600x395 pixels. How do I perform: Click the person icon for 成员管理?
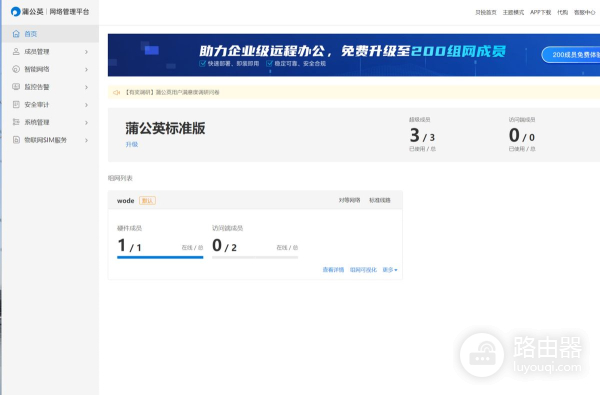16,51
